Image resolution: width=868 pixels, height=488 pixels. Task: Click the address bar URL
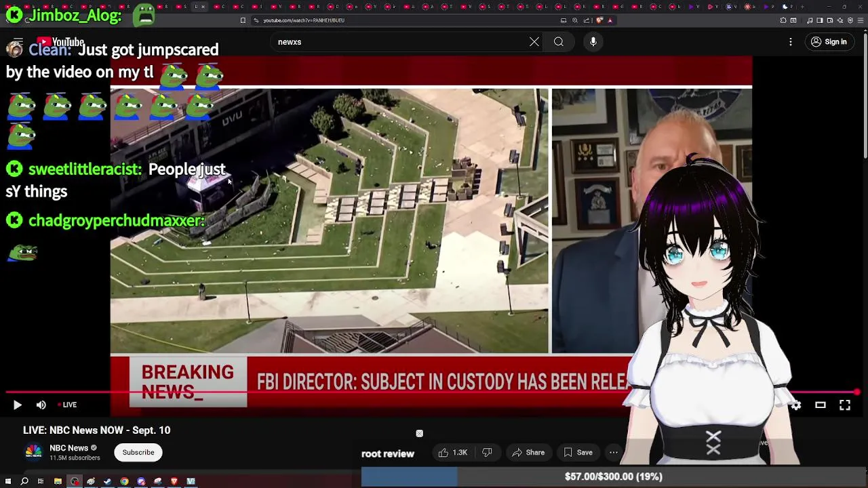point(304,20)
